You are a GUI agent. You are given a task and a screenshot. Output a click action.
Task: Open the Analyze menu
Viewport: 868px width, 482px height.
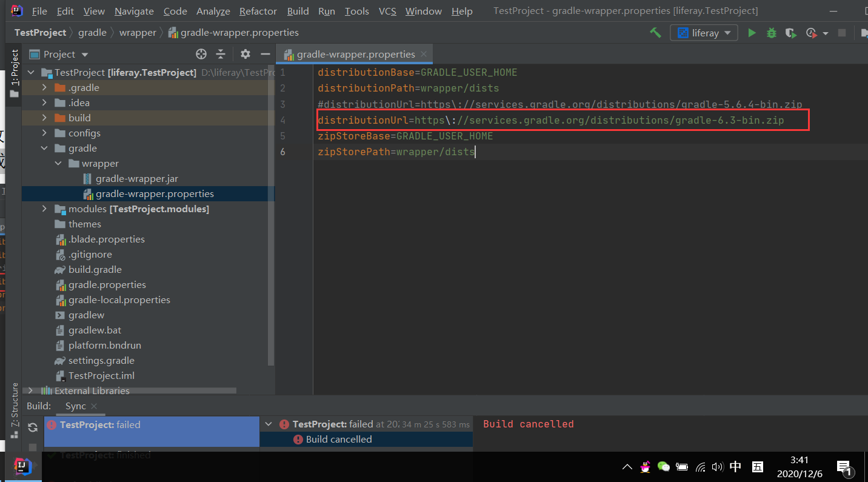(213, 11)
